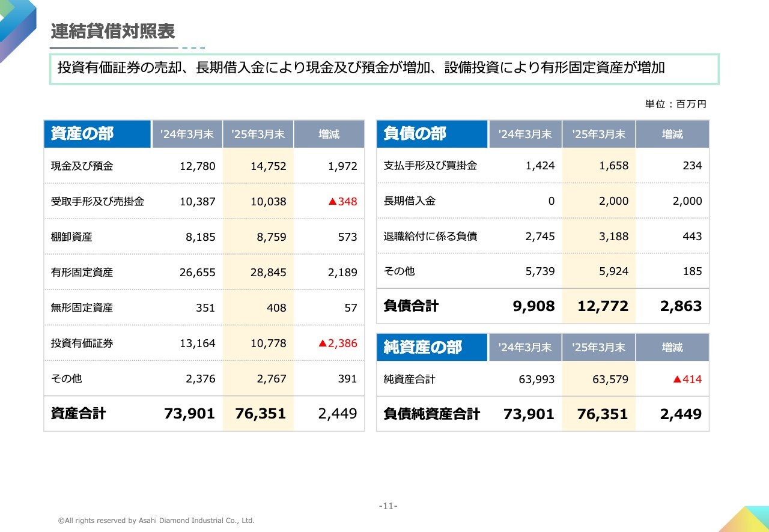The height and width of the screenshot is (532, 769).
Task: Select the value 10,778
Action: pos(269,343)
